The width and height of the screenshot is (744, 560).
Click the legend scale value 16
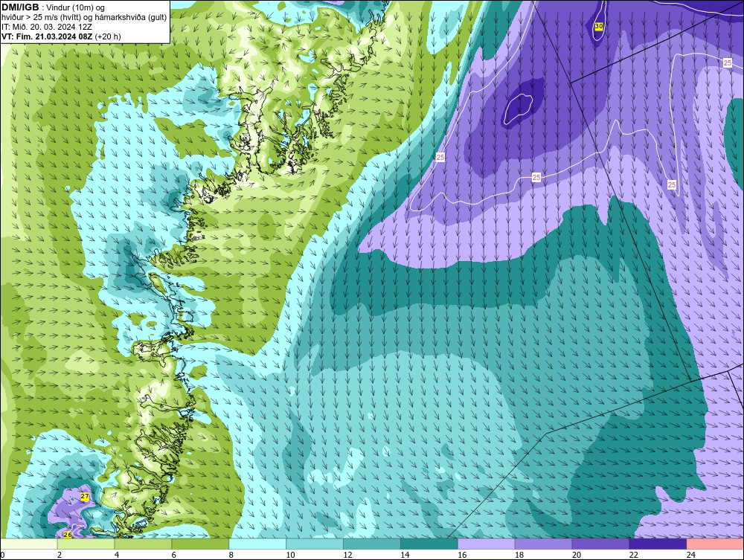(x=462, y=555)
